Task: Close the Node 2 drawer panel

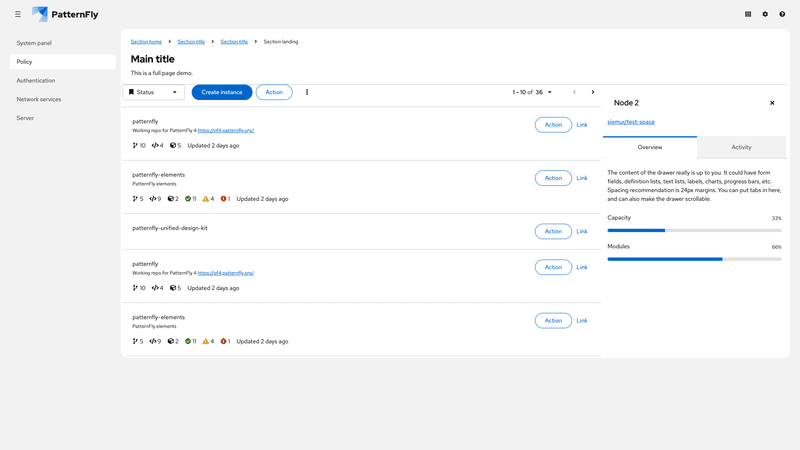Action: click(772, 103)
